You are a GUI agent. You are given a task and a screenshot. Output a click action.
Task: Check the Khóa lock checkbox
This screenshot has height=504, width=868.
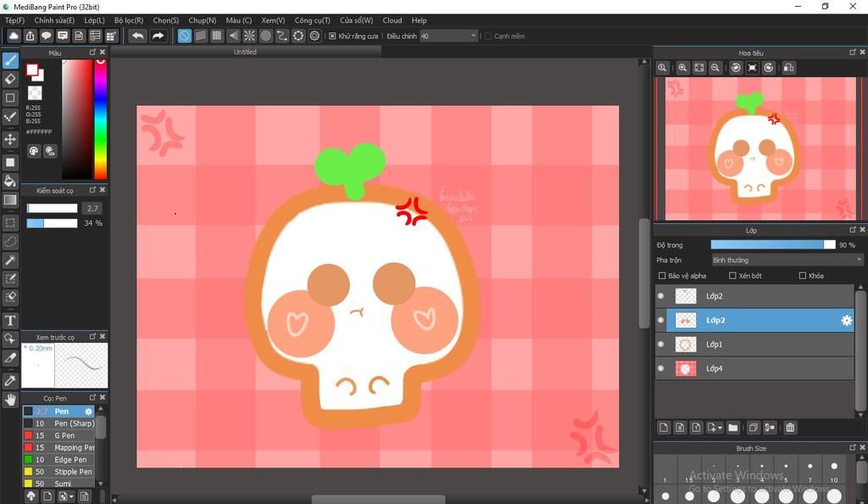click(802, 276)
